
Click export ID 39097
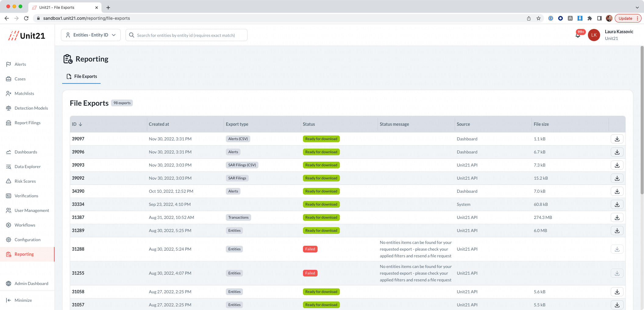78,139
